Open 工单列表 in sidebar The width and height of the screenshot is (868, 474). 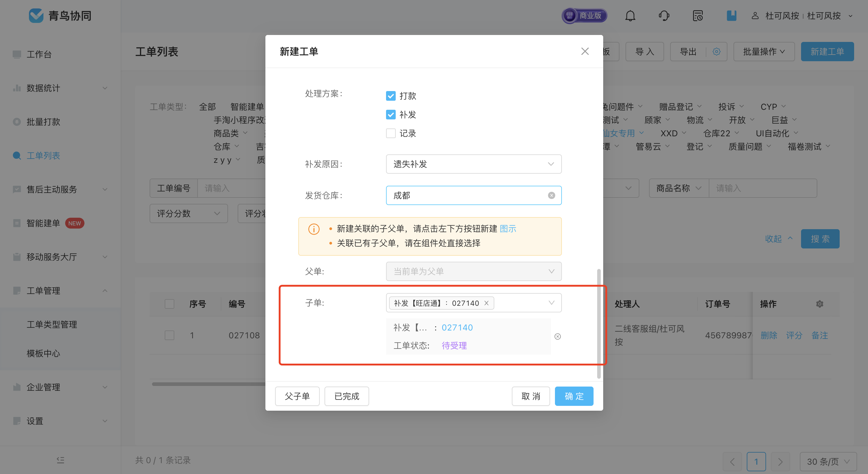43,155
